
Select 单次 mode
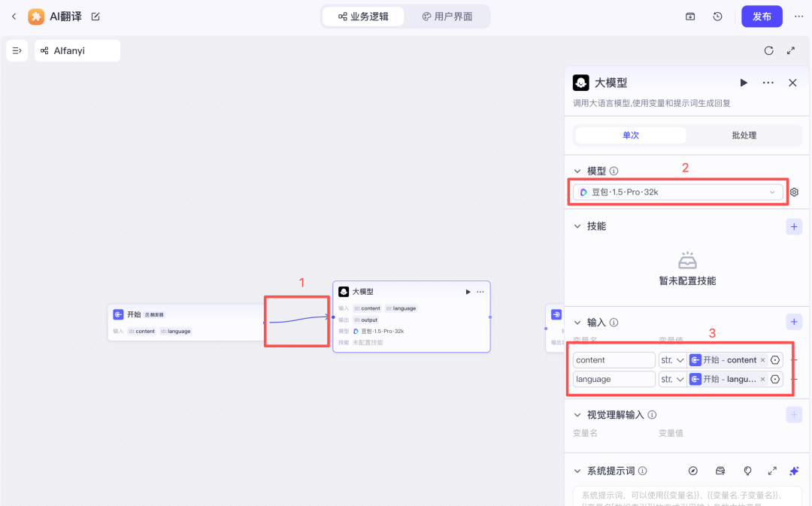630,135
